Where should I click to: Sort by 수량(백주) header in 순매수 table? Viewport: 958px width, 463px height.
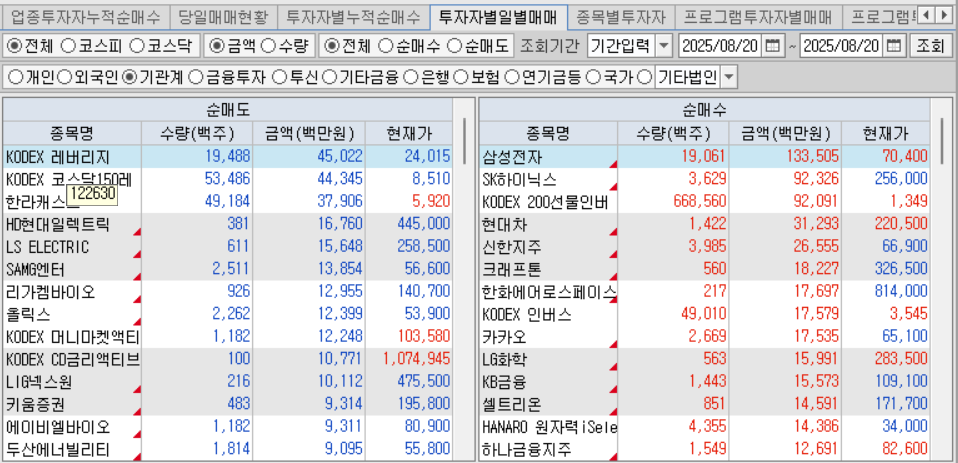click(x=674, y=133)
